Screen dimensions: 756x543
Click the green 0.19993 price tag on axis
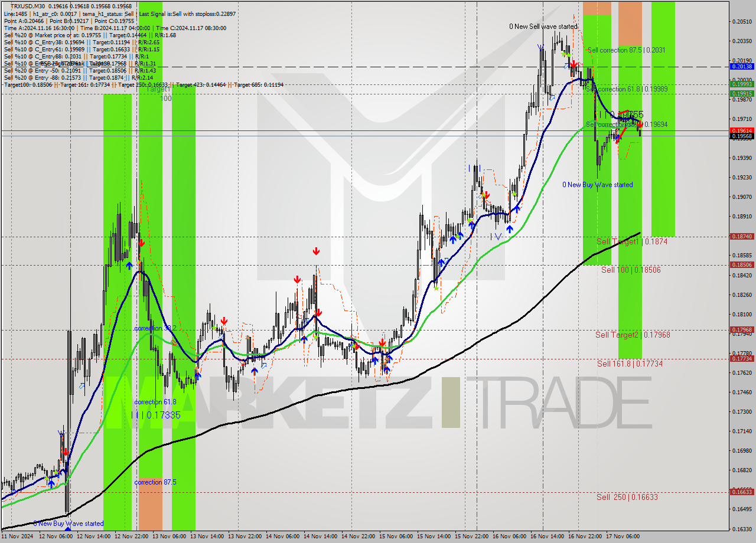point(742,84)
